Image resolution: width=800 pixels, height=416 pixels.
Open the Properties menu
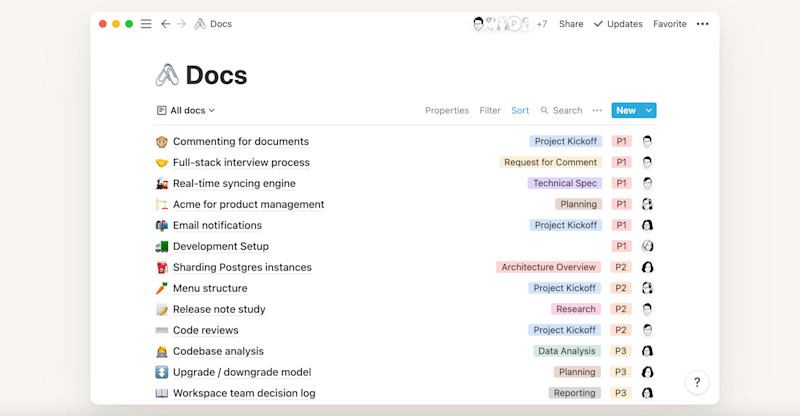pyautogui.click(x=447, y=110)
